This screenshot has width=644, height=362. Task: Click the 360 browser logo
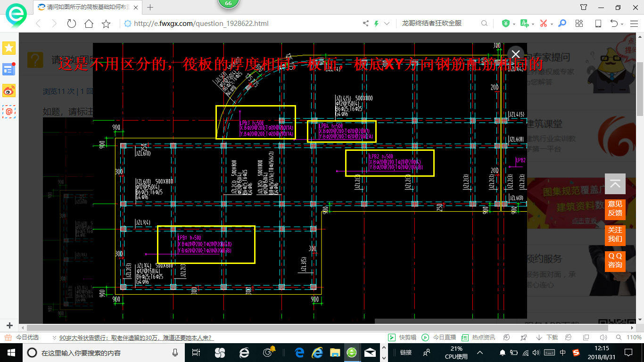pos(16,16)
